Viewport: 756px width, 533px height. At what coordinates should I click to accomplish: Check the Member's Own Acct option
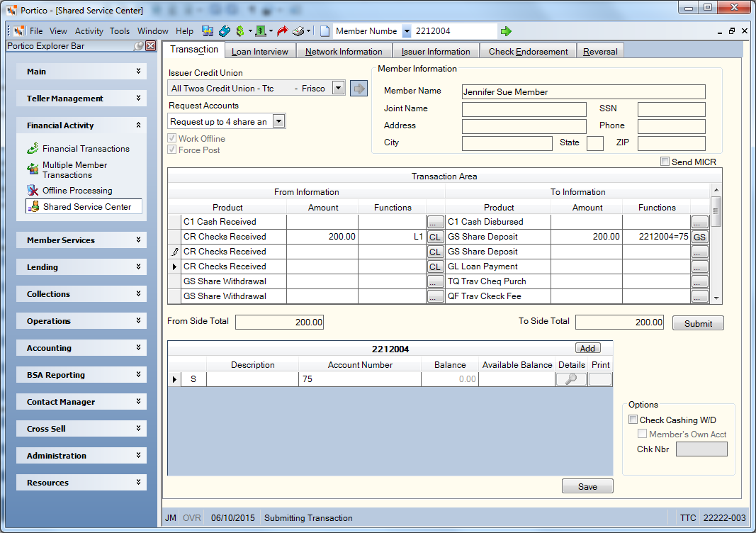pyautogui.click(x=642, y=434)
